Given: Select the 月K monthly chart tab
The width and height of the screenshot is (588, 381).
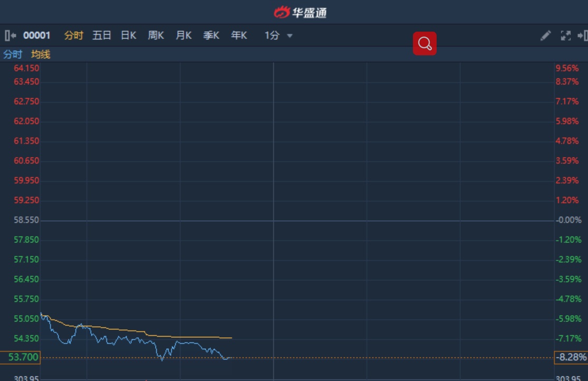Looking at the screenshot, I should [184, 36].
